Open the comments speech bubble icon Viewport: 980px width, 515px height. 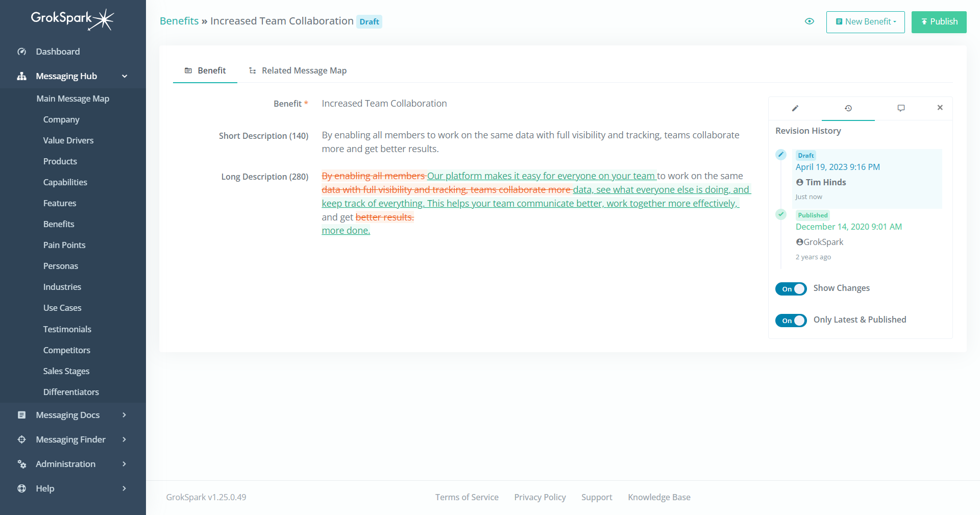901,108
